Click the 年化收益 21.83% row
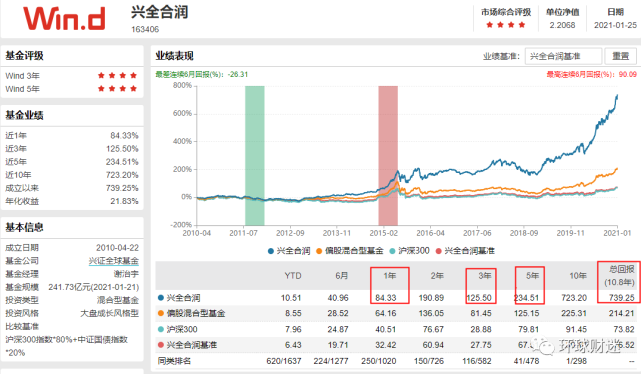This screenshot has height=374, width=641. pyautogui.click(x=72, y=201)
